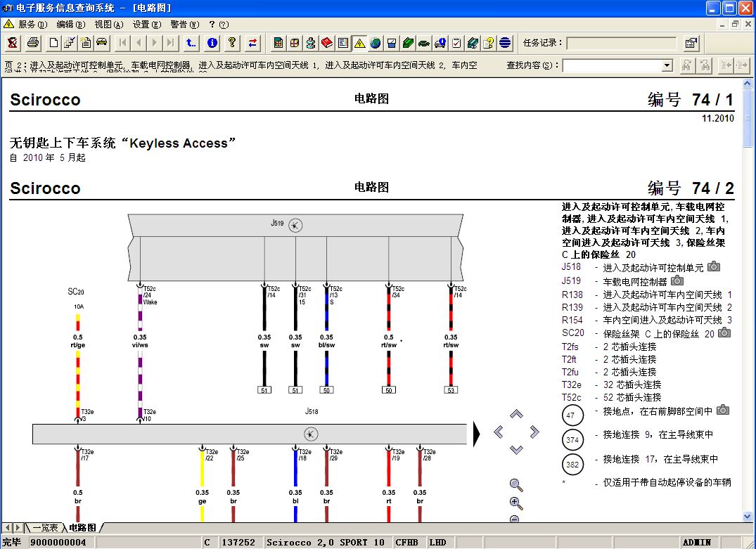Click the yellow question mark toolbar icon
The image size is (756, 549).
[232, 43]
